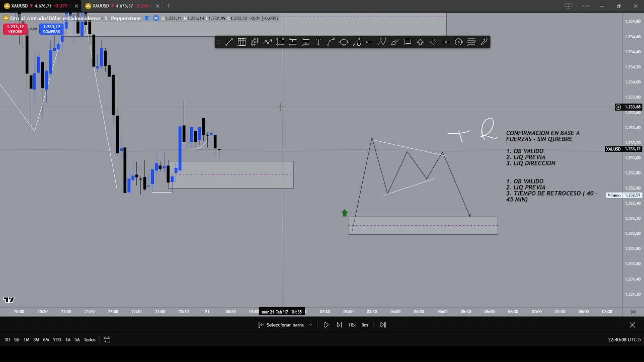Click the XAUUSD price label on axis

coord(613,149)
